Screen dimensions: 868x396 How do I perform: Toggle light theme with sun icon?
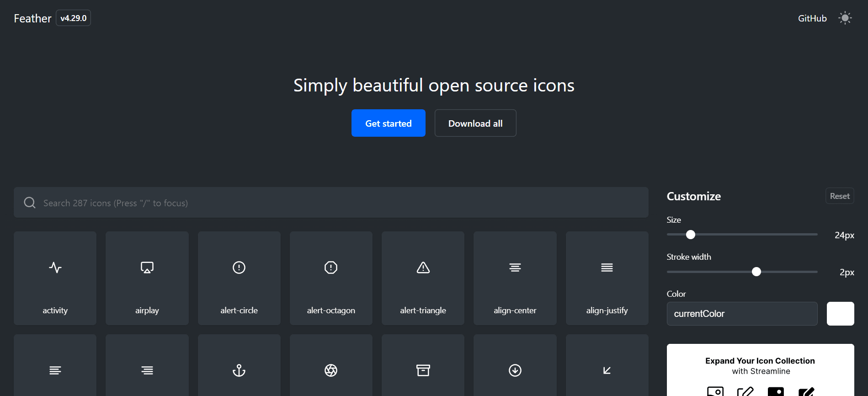845,18
